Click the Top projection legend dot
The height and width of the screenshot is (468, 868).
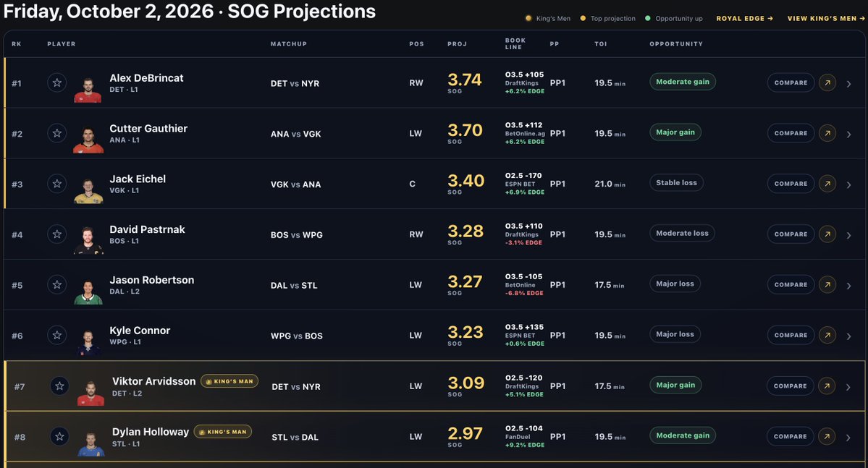(x=583, y=18)
